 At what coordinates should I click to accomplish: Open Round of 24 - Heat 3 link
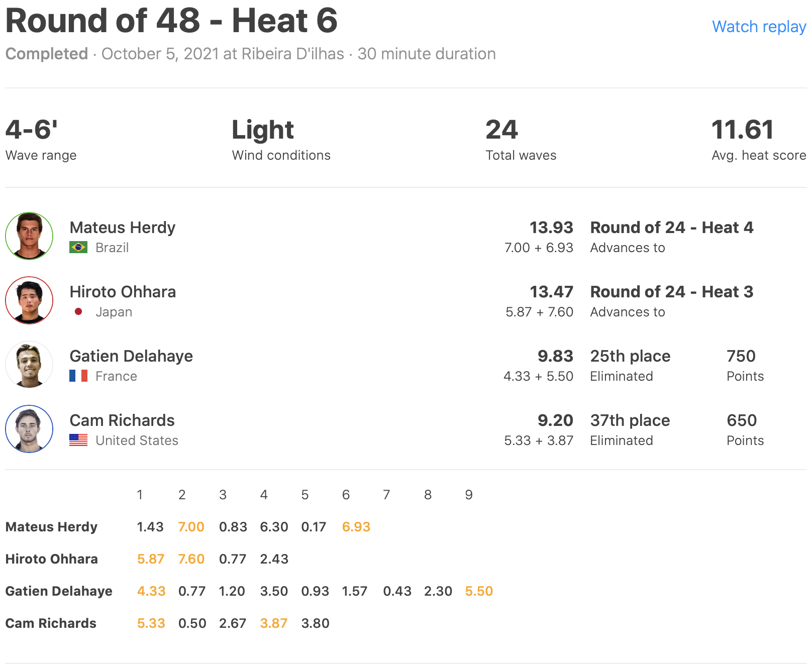tap(672, 292)
